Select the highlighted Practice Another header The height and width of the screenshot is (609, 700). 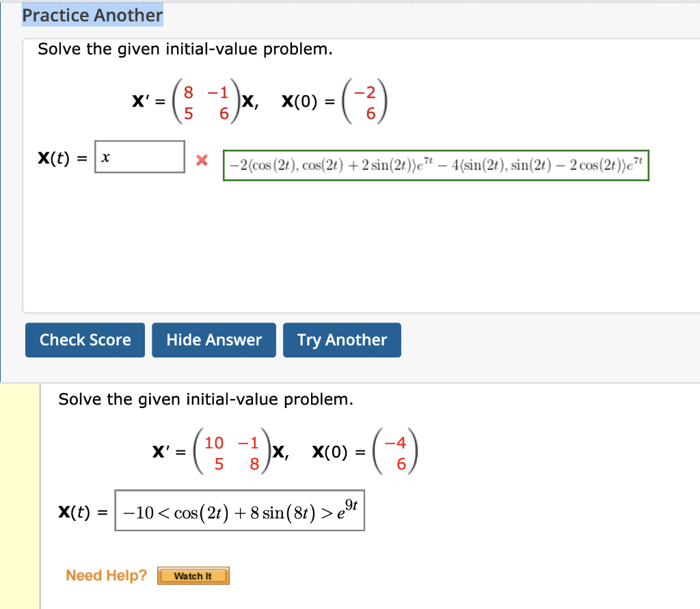point(92,15)
